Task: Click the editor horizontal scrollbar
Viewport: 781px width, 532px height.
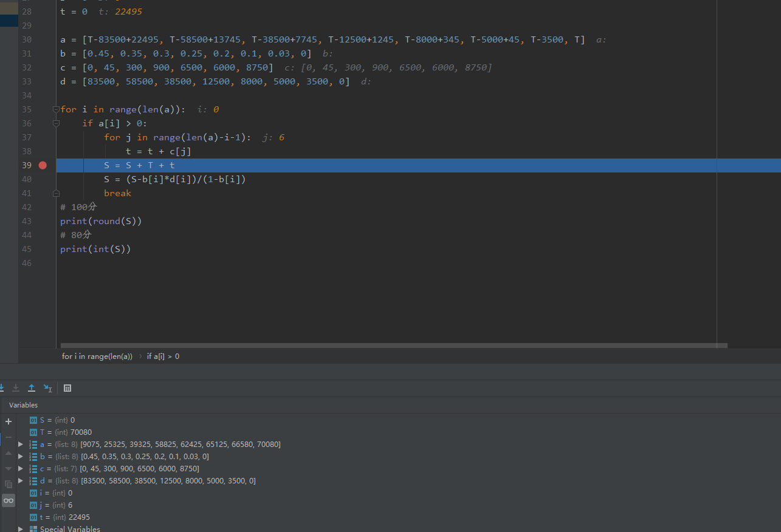Action: (394, 346)
